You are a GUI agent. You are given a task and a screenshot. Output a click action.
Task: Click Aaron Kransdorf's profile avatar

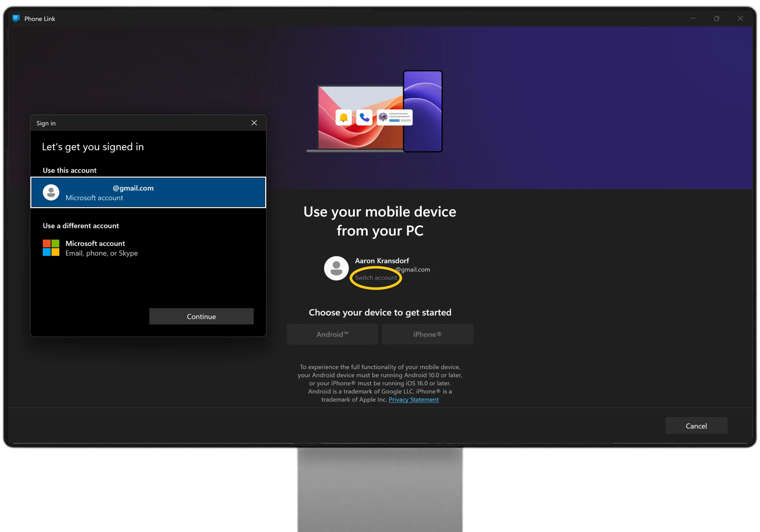[x=336, y=268]
